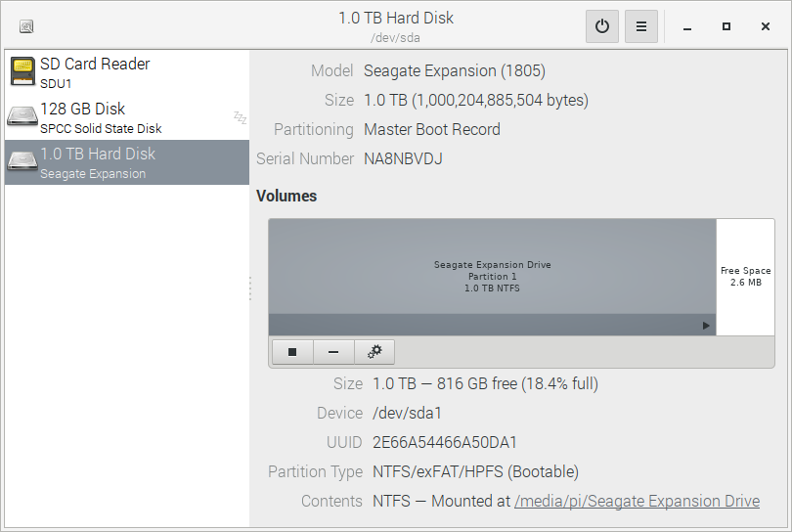Close the Disks window
The height and width of the screenshot is (532, 792).
pyautogui.click(x=766, y=26)
